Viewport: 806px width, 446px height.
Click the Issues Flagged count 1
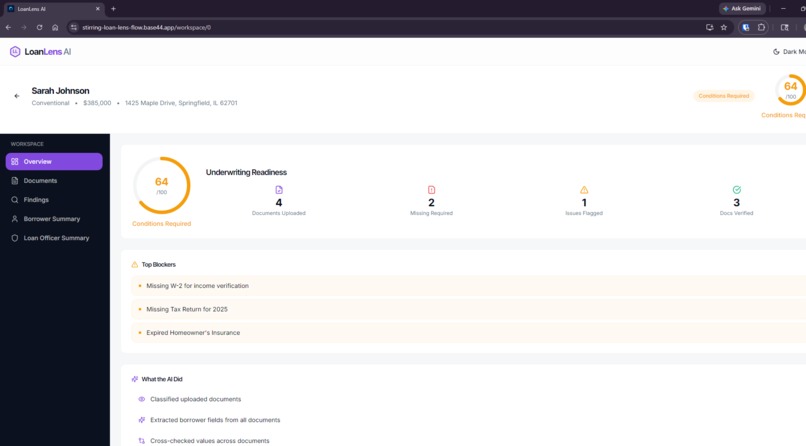(x=584, y=203)
